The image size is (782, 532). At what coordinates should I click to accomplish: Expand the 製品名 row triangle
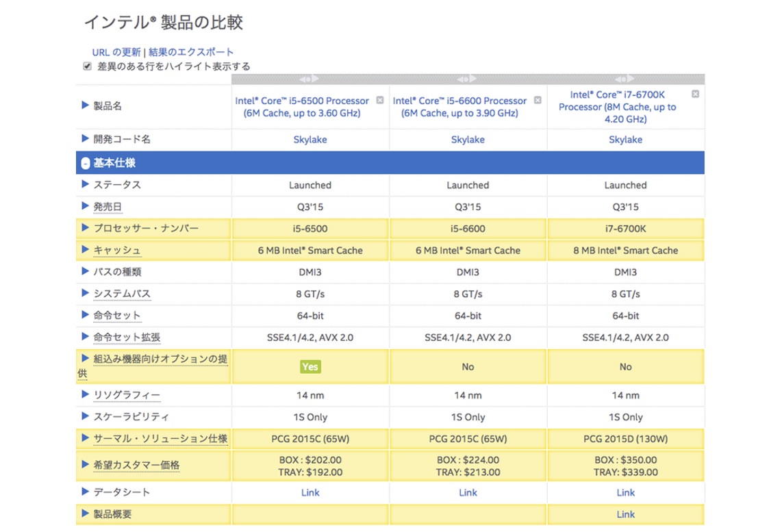[86, 105]
